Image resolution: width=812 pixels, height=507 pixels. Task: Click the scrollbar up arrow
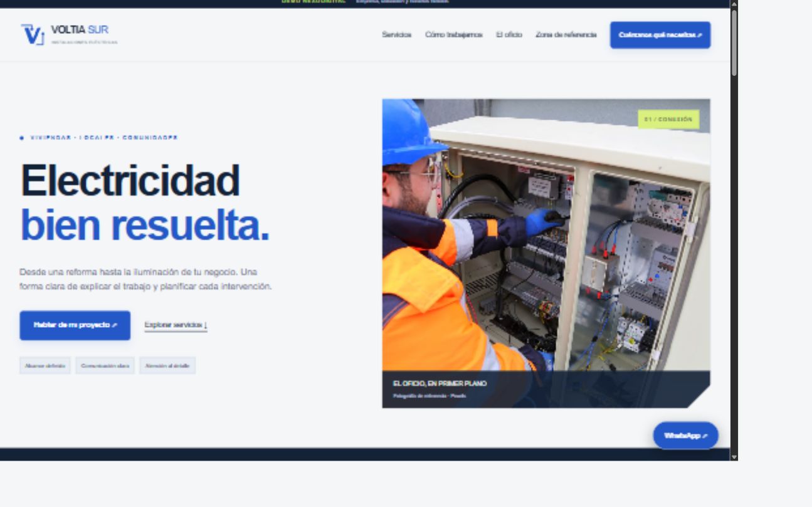click(734, 4)
